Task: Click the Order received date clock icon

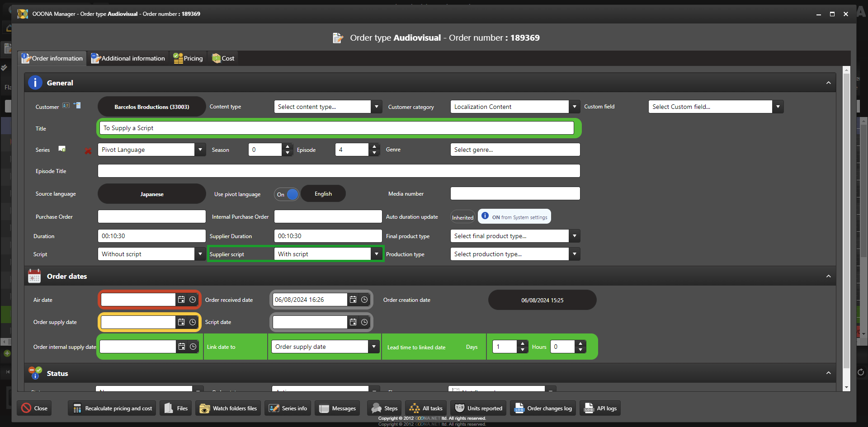Action: 364,300
